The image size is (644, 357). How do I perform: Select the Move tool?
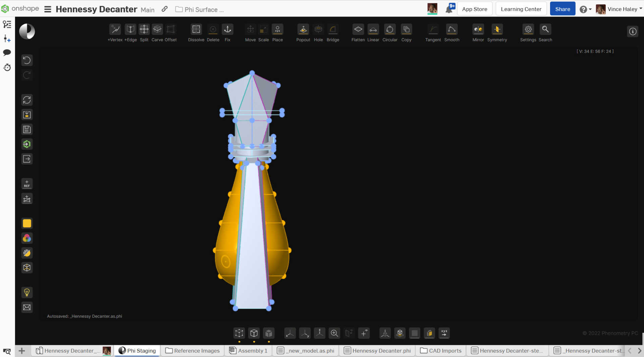pos(251,33)
